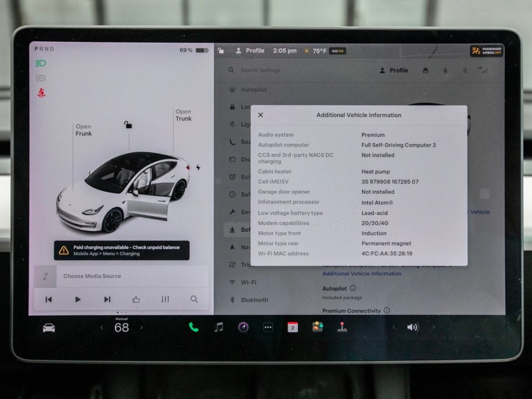Tap the AQI air quality badge
Viewport: 532px width, 399px height.
[x=338, y=51]
